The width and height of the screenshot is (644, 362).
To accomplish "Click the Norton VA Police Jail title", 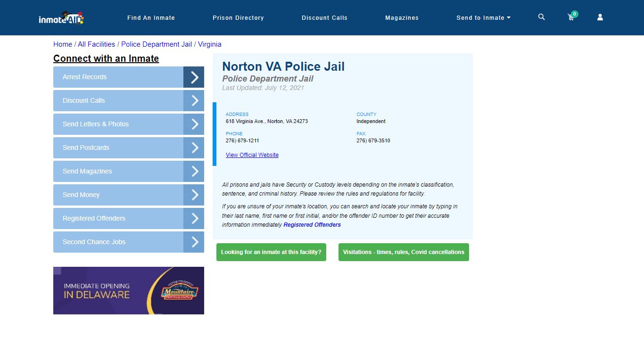I will (x=283, y=66).
